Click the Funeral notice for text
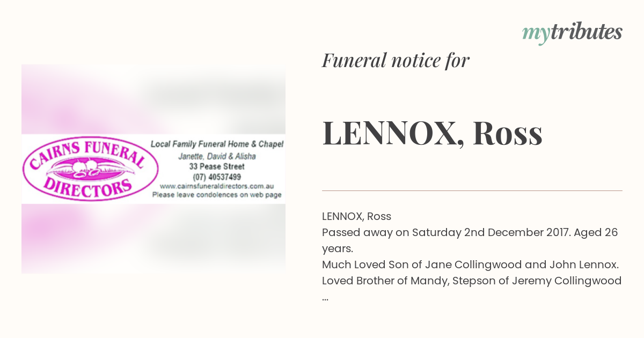This screenshot has height=338, width=644. (396, 61)
